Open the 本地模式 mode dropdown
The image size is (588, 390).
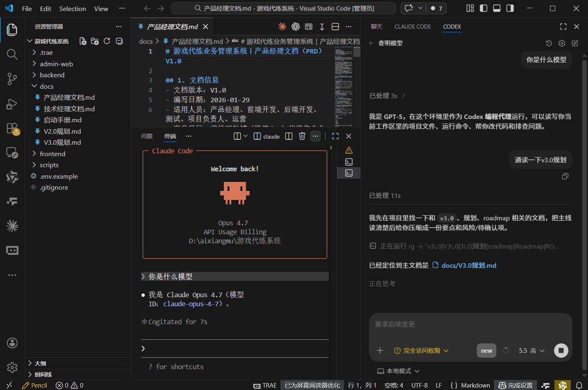point(398,371)
